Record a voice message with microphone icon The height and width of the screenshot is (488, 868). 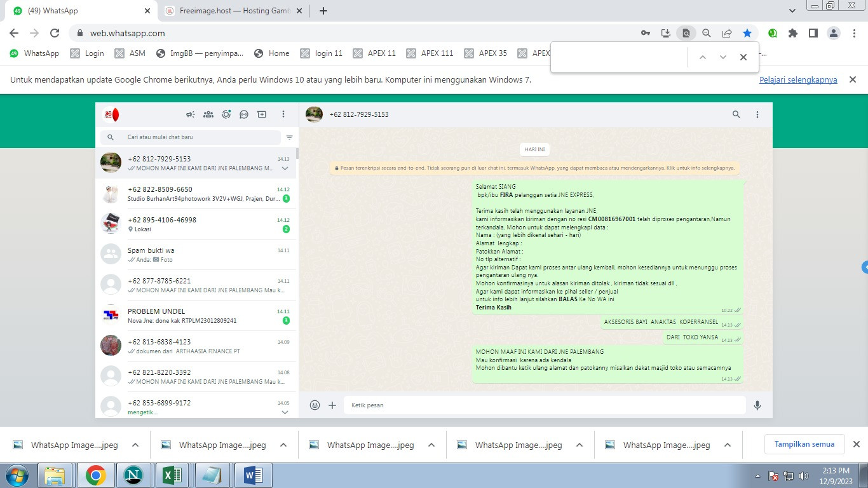[757, 405]
